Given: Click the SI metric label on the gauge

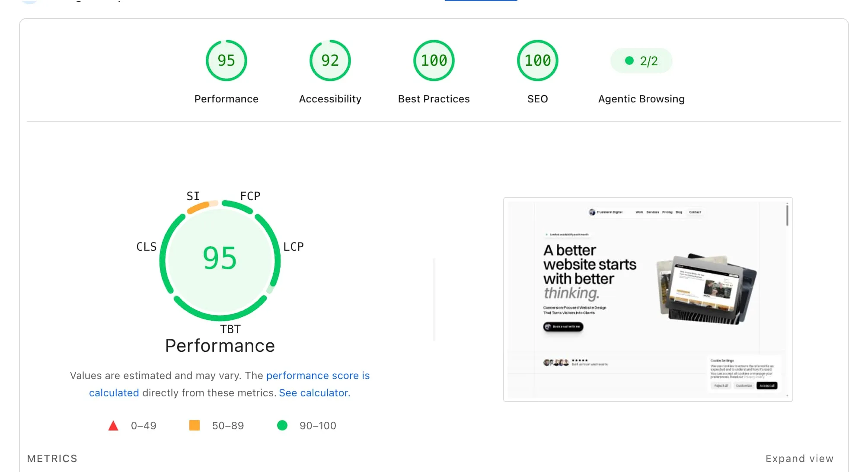Looking at the screenshot, I should coord(193,196).
